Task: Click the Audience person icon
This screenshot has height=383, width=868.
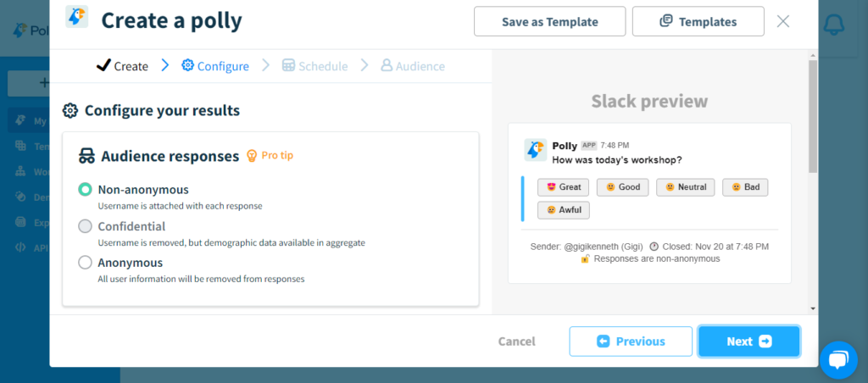Action: tap(387, 65)
